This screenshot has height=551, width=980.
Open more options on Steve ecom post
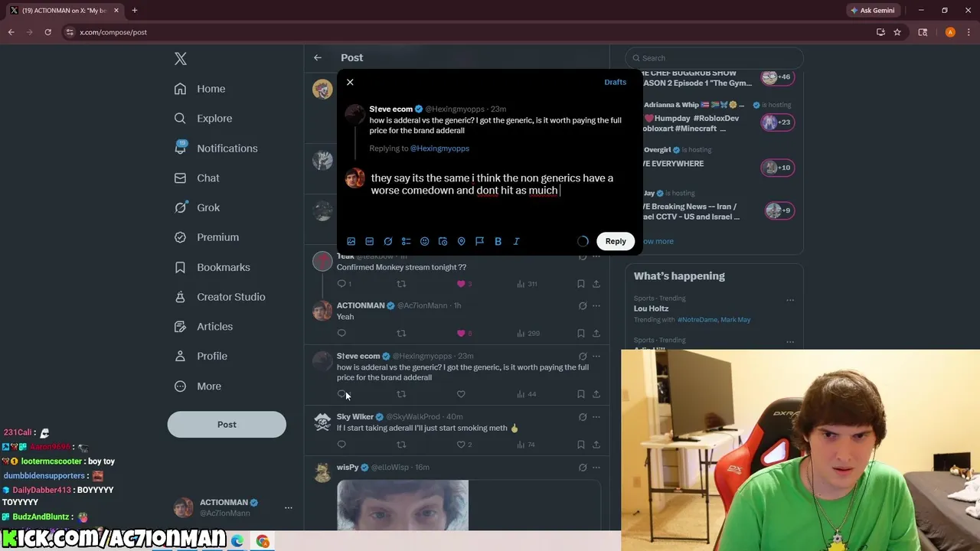coord(596,356)
